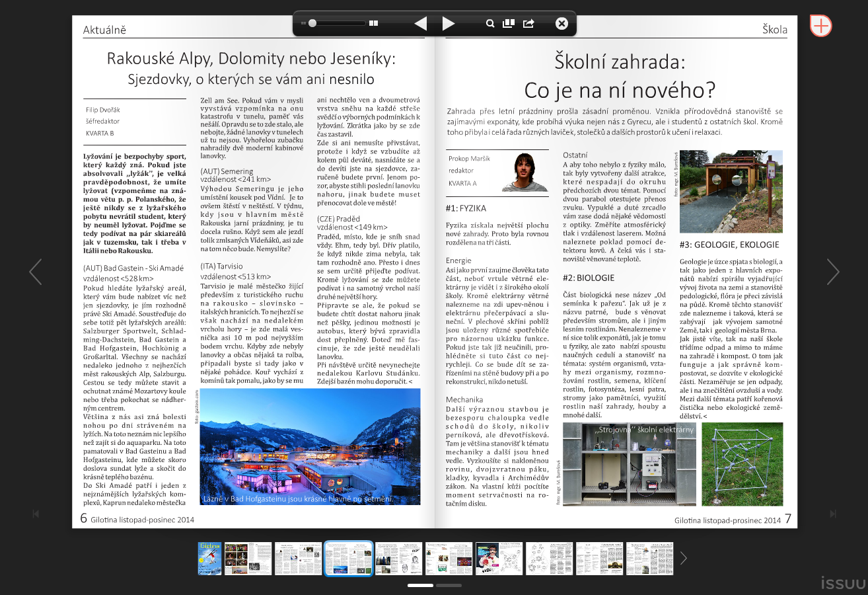The image size is (868, 595).
Task: Flip back using the large left chevron
Action: coord(36,272)
